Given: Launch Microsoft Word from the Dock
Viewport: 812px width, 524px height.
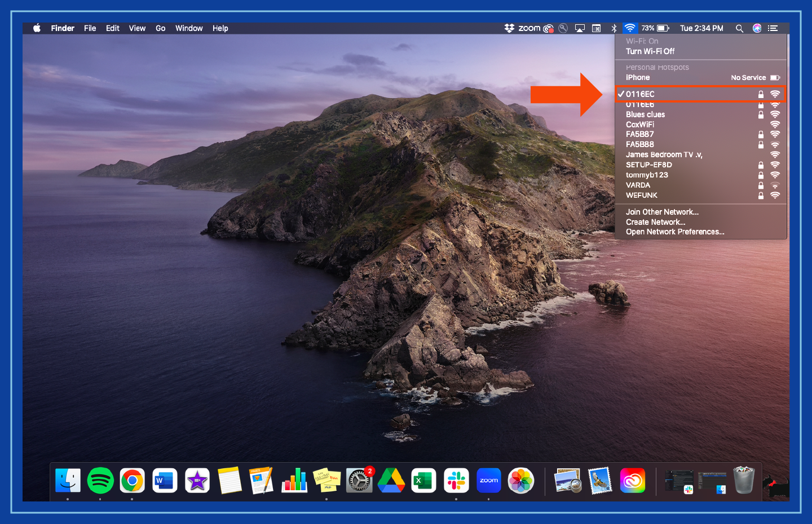Looking at the screenshot, I should [x=164, y=480].
